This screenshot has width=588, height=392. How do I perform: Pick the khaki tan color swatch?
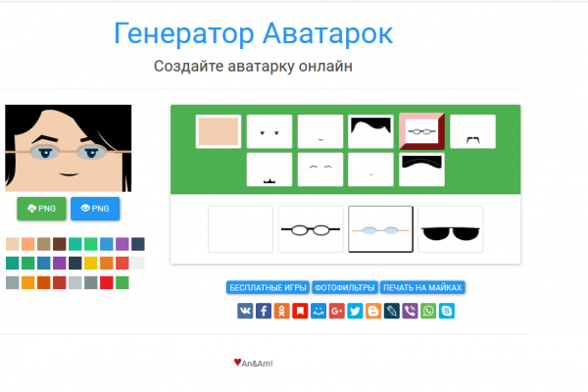44,244
